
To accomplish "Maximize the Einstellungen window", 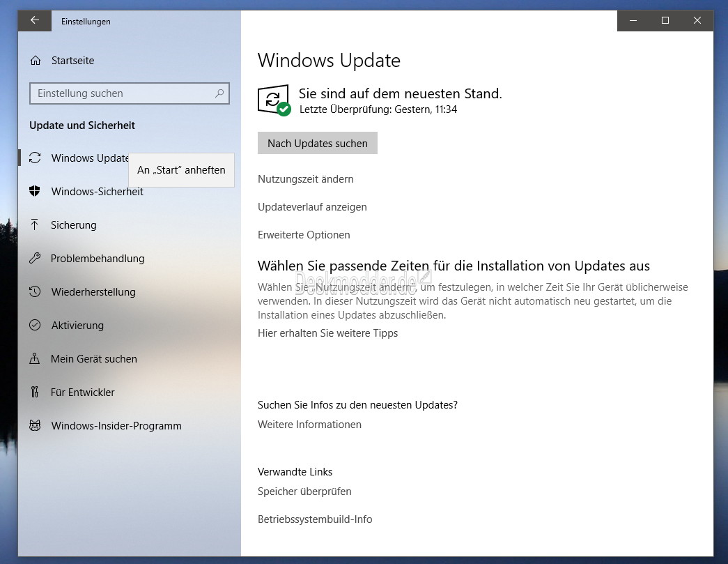I will pyautogui.click(x=665, y=20).
